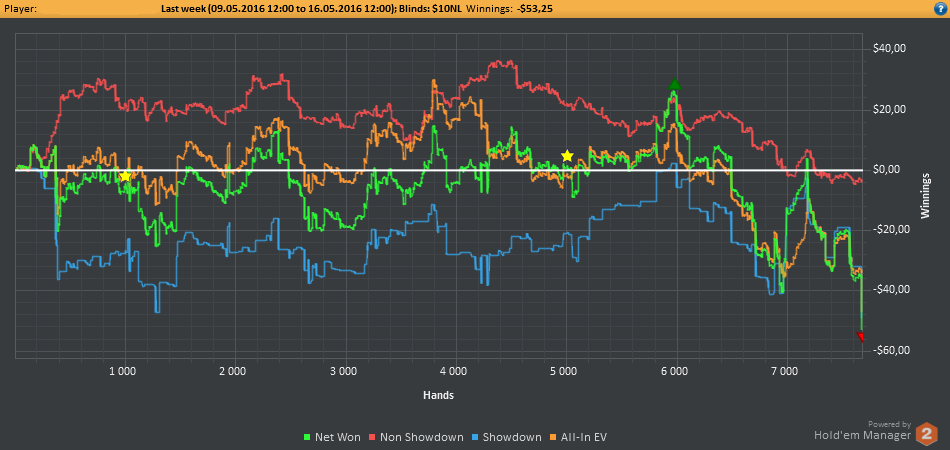
Task: Click the 3 000 hands axis label
Action: [x=345, y=369]
